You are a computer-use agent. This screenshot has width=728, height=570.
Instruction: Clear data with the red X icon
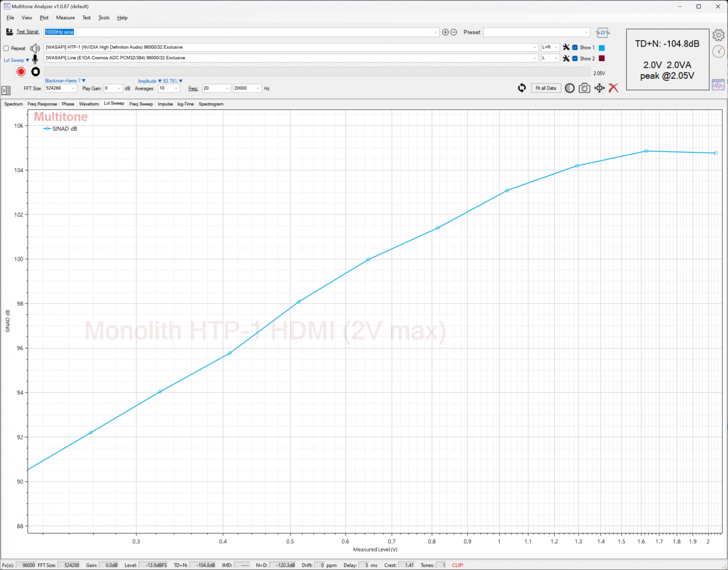(613, 88)
